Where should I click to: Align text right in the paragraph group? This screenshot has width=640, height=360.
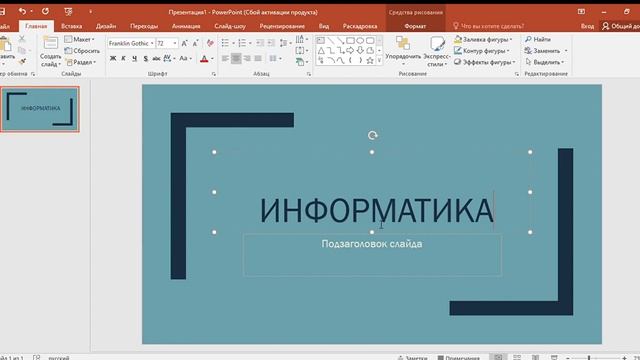click(x=247, y=59)
